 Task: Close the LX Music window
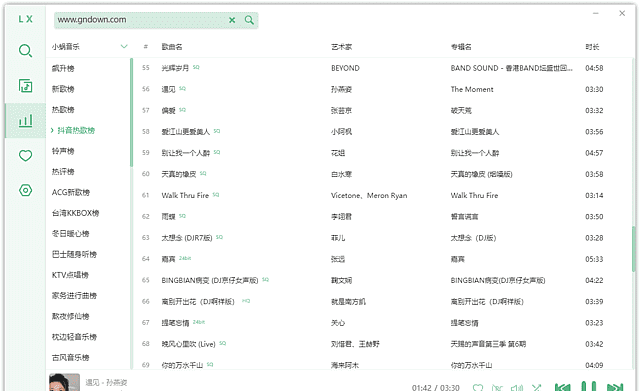click(x=622, y=13)
